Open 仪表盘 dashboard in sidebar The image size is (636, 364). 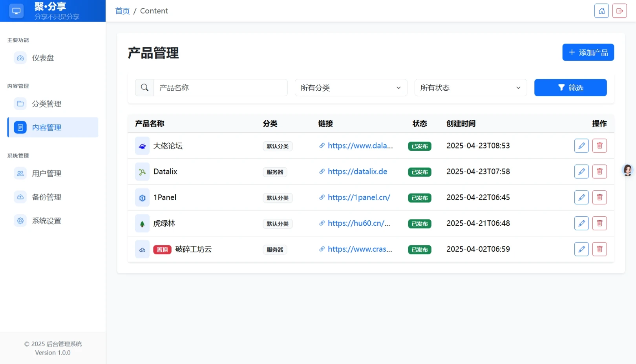pos(43,58)
